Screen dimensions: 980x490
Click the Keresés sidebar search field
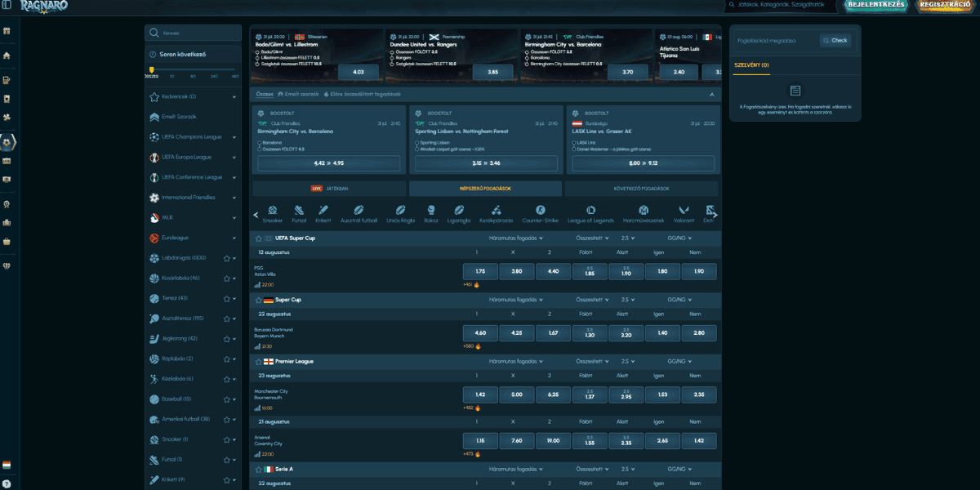click(x=192, y=33)
